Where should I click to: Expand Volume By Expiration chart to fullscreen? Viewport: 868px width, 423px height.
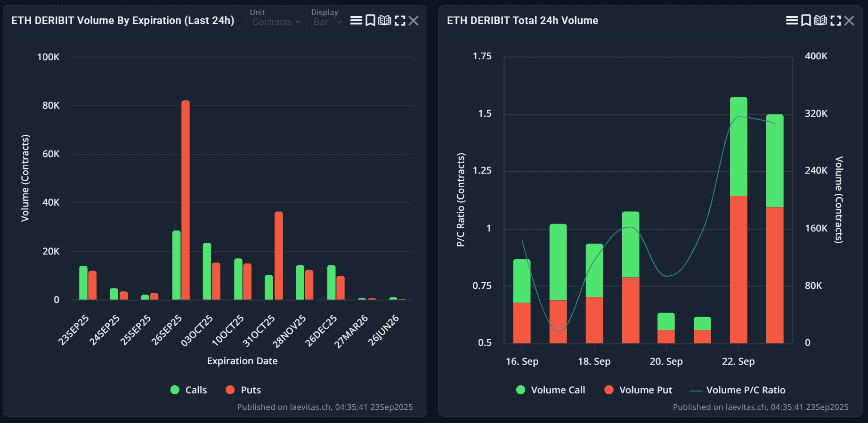(400, 20)
